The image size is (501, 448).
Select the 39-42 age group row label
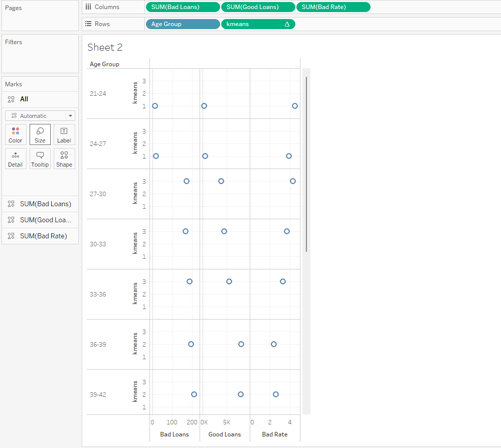pyautogui.click(x=98, y=395)
